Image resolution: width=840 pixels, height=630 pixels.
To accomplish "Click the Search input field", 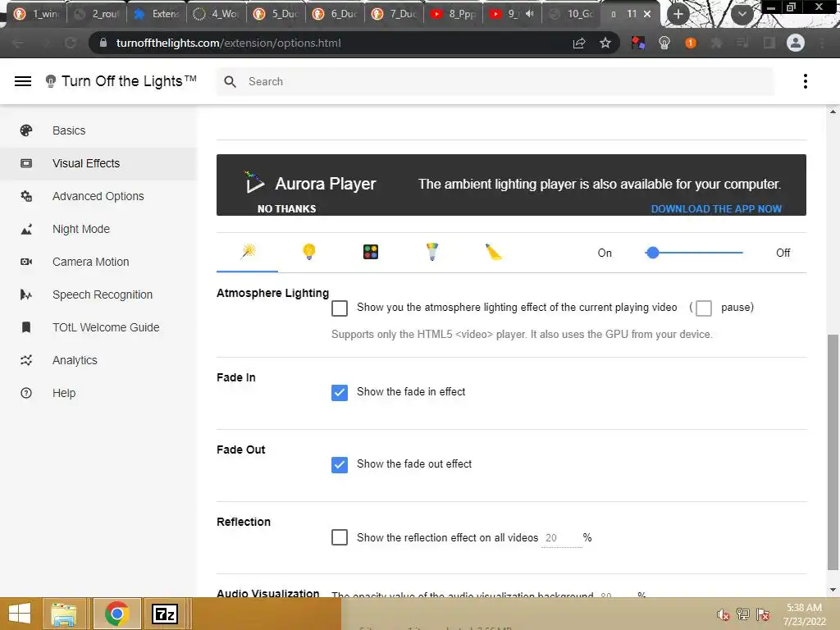I will click(x=495, y=81).
